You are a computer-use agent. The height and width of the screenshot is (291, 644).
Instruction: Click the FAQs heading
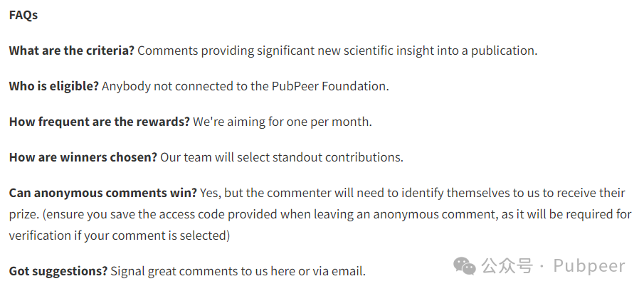(x=23, y=15)
